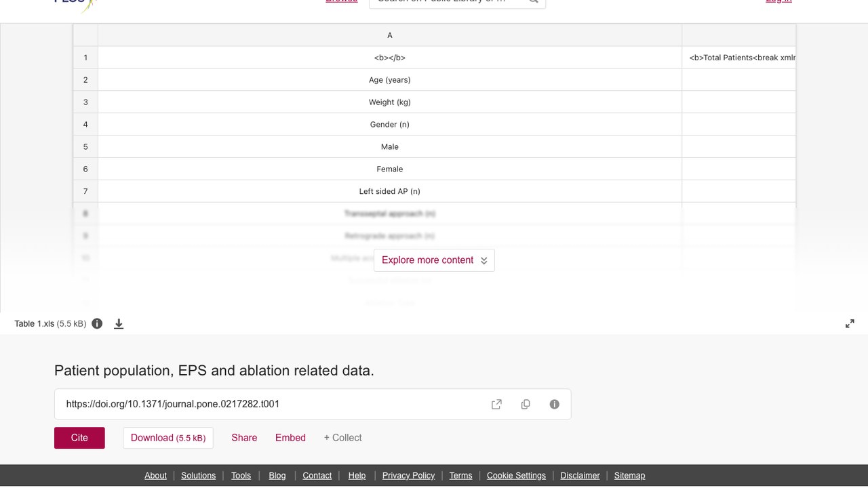Open the DOI link in a new tab

click(x=496, y=404)
